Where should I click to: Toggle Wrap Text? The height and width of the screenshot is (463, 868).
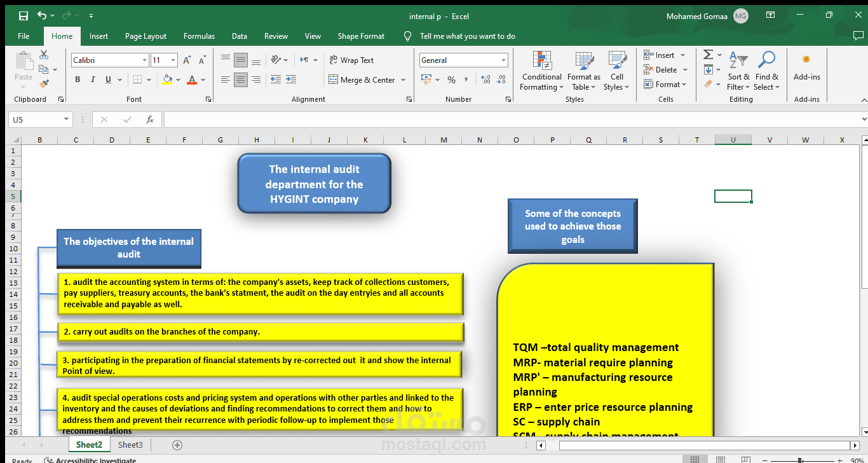click(x=351, y=60)
